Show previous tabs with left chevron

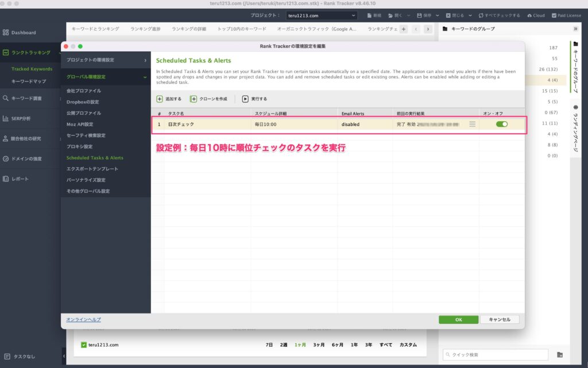click(416, 29)
